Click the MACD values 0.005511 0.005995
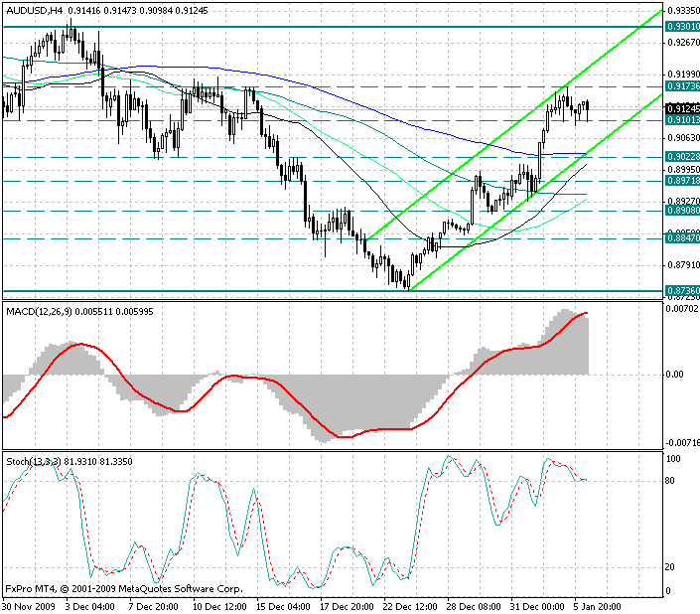This screenshot has height=614, width=700. point(114,312)
